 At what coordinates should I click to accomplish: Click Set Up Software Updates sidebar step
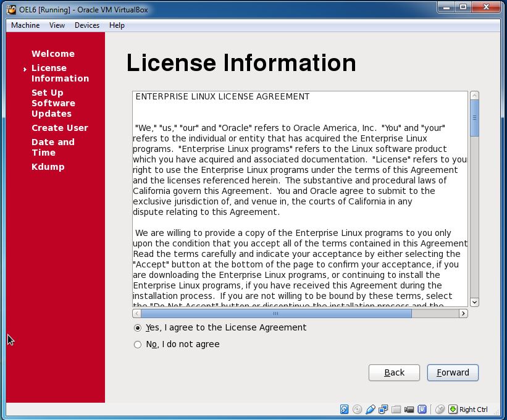[x=53, y=103]
